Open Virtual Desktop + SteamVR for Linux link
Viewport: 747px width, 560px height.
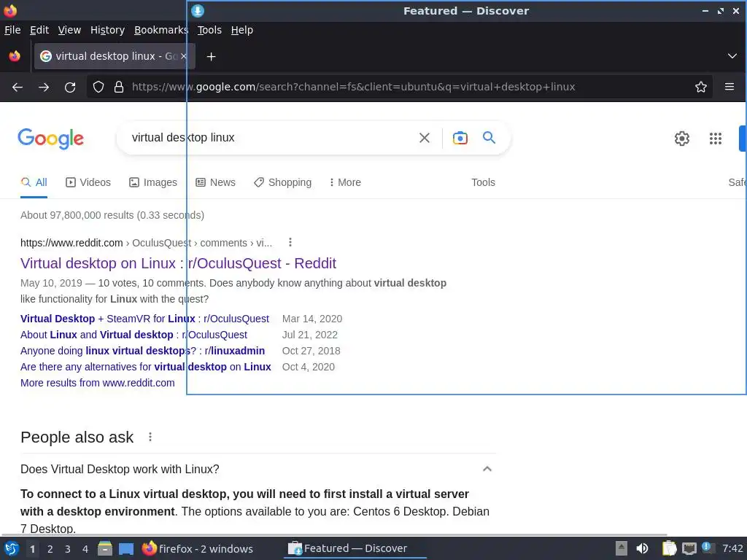145,319
